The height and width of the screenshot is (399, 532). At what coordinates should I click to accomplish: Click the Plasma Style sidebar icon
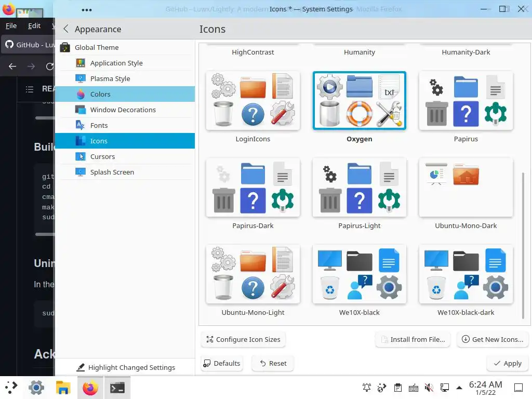pyautogui.click(x=81, y=79)
